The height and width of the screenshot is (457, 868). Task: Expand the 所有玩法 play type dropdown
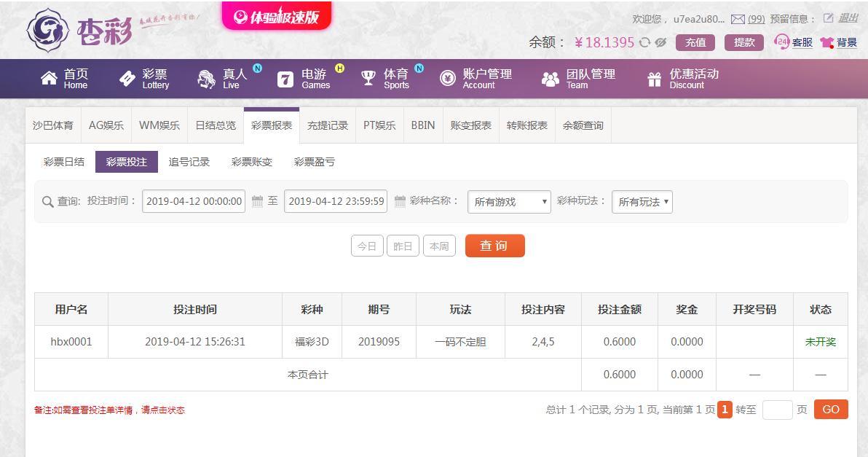click(x=642, y=202)
